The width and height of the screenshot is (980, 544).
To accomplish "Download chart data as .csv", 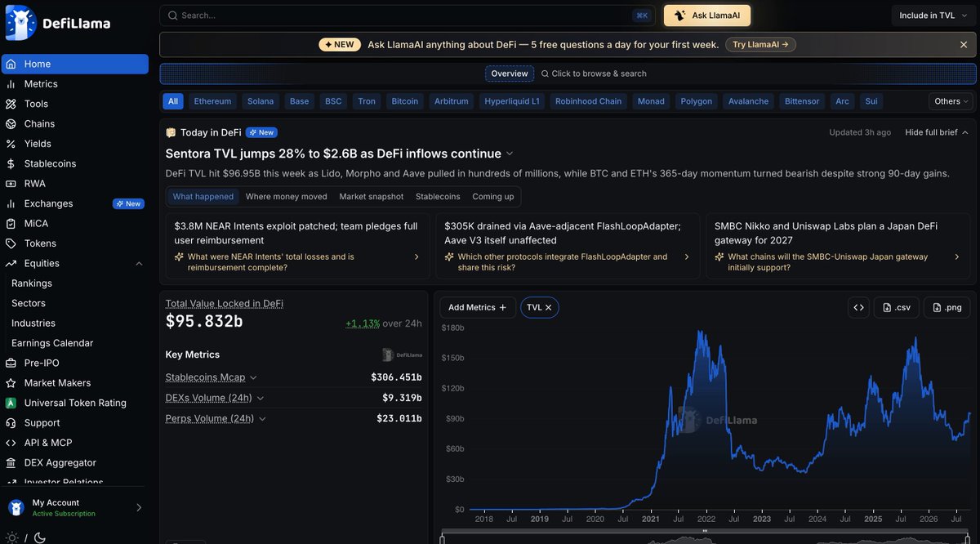I will pyautogui.click(x=896, y=307).
